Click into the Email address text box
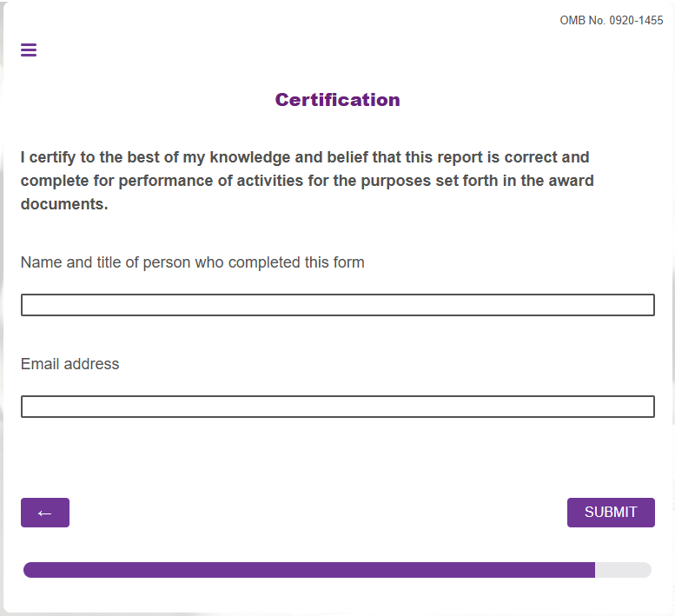 pos(337,407)
